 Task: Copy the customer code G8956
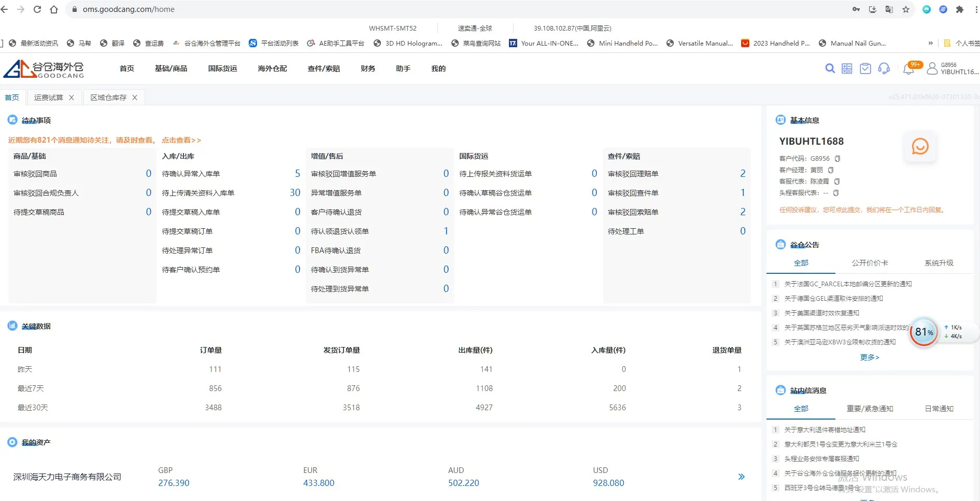837,159
